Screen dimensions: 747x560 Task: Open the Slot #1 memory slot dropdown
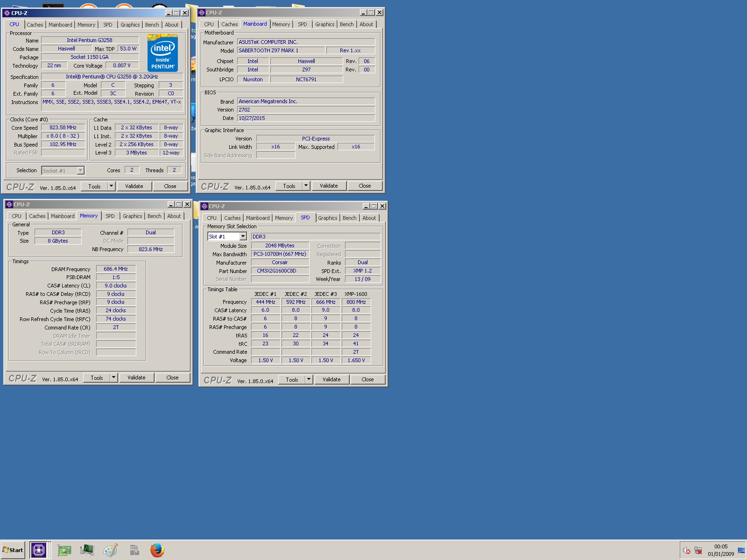[x=243, y=237]
